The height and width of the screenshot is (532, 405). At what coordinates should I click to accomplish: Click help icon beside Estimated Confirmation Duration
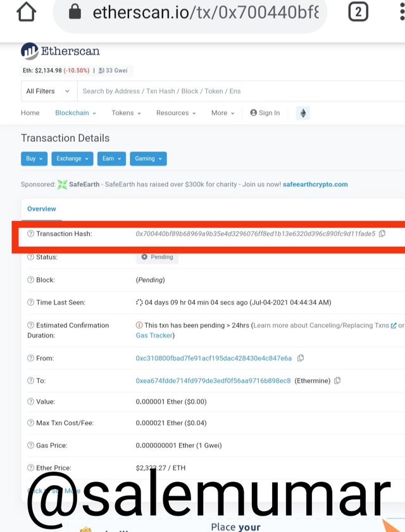point(30,325)
